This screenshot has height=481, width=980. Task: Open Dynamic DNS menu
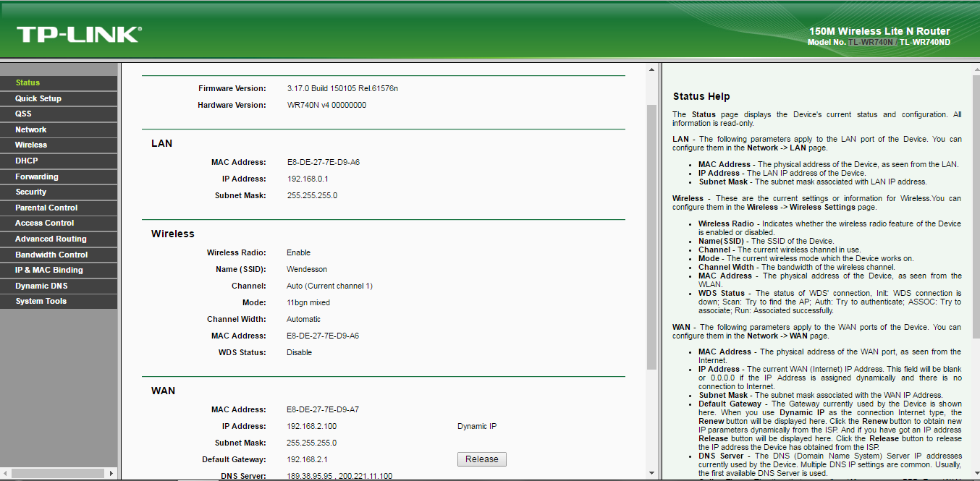58,286
